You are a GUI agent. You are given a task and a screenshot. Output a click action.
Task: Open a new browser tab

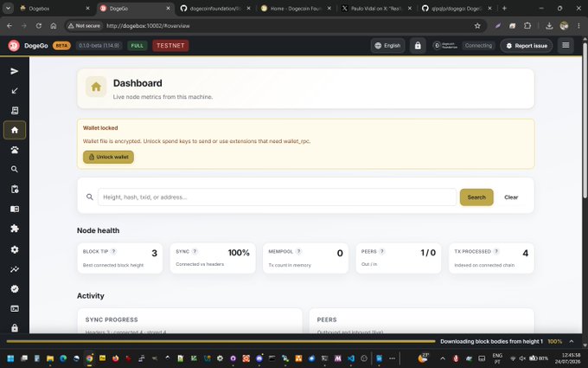coord(504,9)
